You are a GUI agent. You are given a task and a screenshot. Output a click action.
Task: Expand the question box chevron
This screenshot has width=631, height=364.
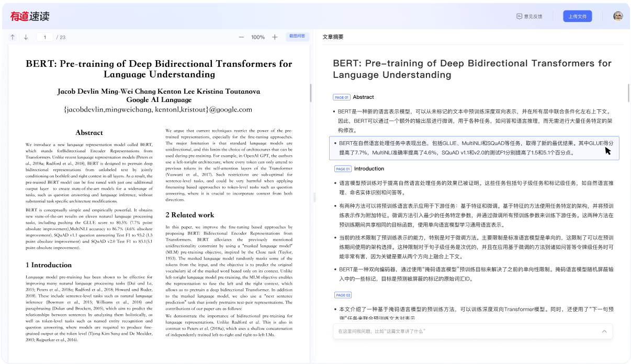coord(604,331)
